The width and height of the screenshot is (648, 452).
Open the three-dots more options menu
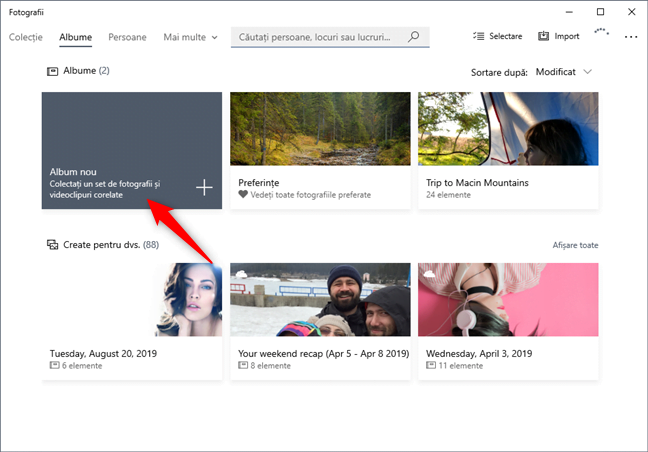click(x=631, y=37)
